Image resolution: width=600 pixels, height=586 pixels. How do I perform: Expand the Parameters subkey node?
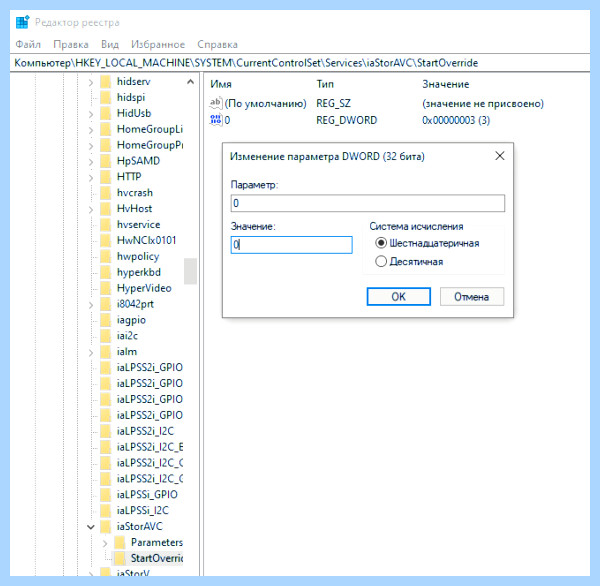[x=105, y=543]
